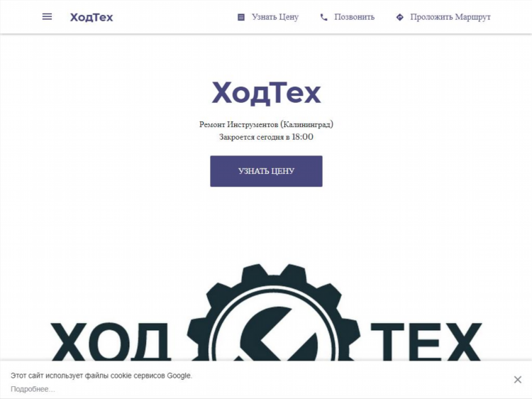Click the closing time text Закроется сегодня в 18:00
The width and height of the screenshot is (532, 399).
click(x=266, y=137)
